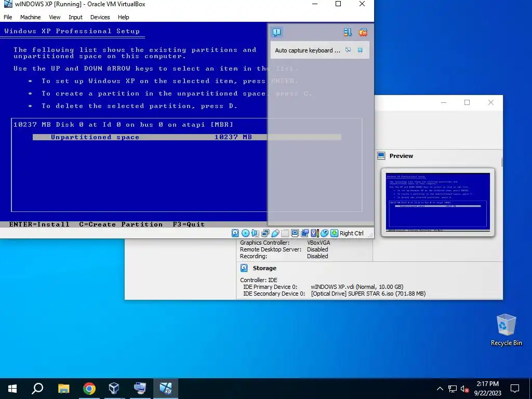Click the Recording Disabled value
The image size is (532, 399).
coord(317,256)
